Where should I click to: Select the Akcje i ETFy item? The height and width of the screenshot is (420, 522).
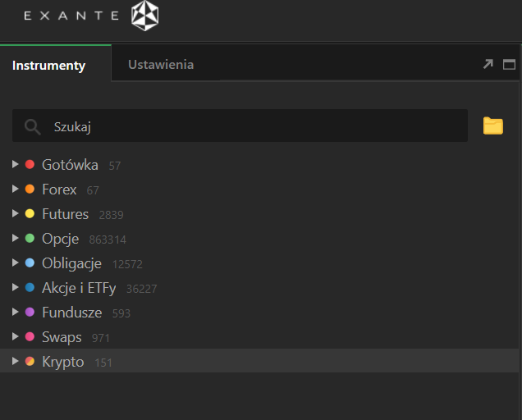(79, 288)
